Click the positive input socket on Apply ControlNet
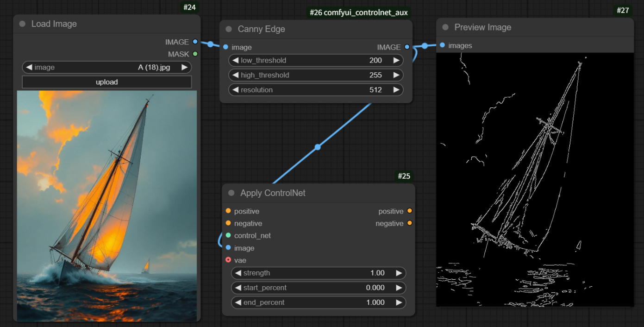This screenshot has height=327, width=644. (x=228, y=211)
